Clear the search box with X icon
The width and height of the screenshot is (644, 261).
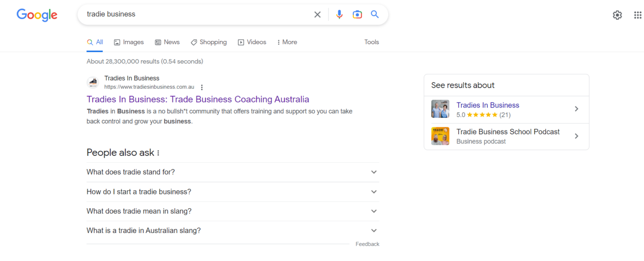coord(317,15)
